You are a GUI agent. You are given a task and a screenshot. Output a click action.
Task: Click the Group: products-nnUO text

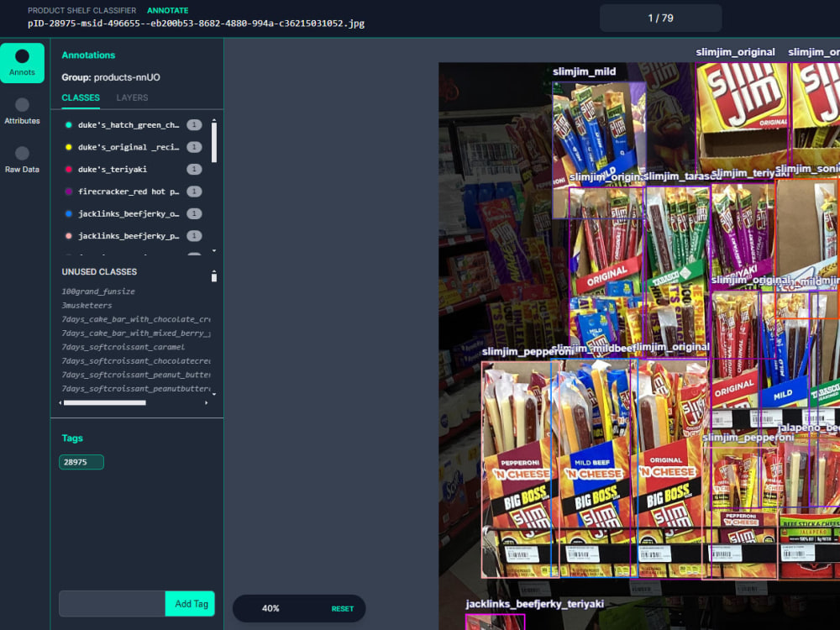[x=111, y=77]
